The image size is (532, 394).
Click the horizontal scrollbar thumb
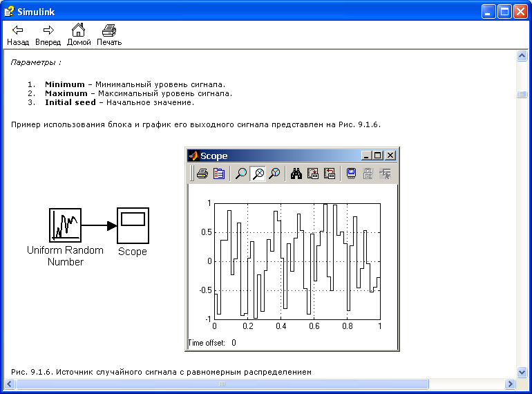(222, 384)
